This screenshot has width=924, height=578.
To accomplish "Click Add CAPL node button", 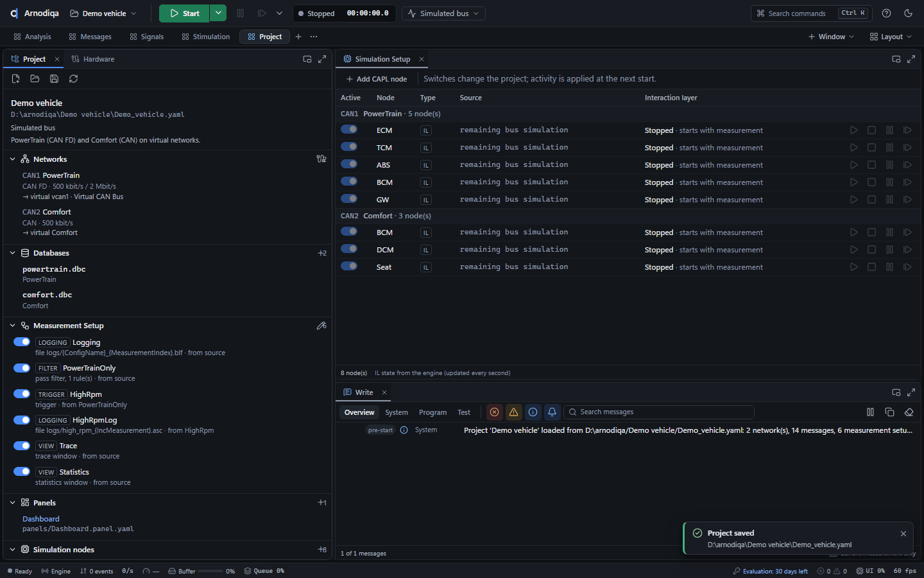I will click(376, 79).
